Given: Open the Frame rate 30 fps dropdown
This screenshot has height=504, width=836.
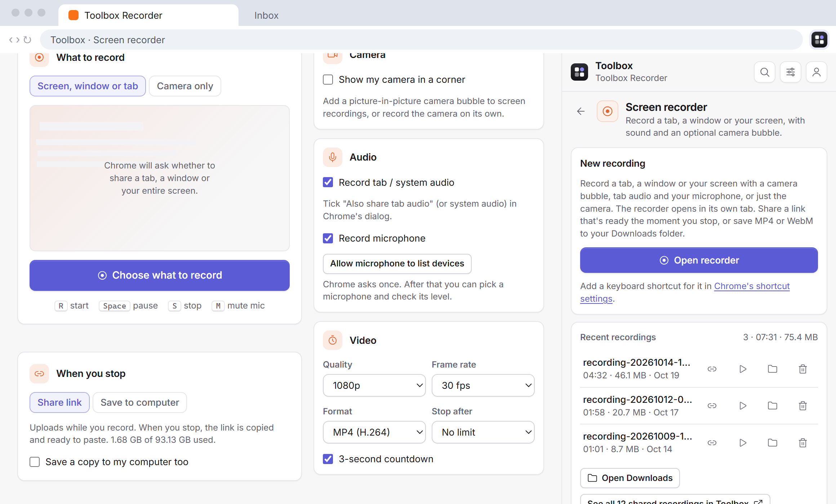Looking at the screenshot, I should pos(483,386).
